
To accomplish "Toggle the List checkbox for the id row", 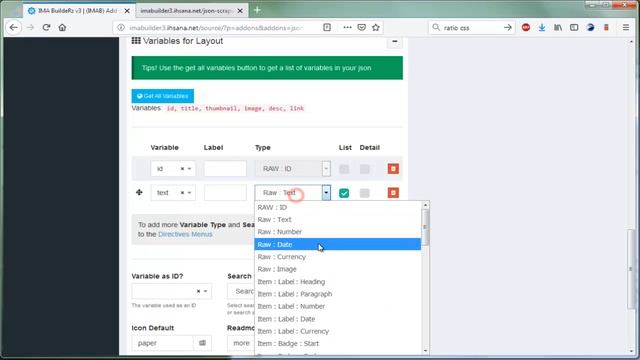I will (344, 169).
